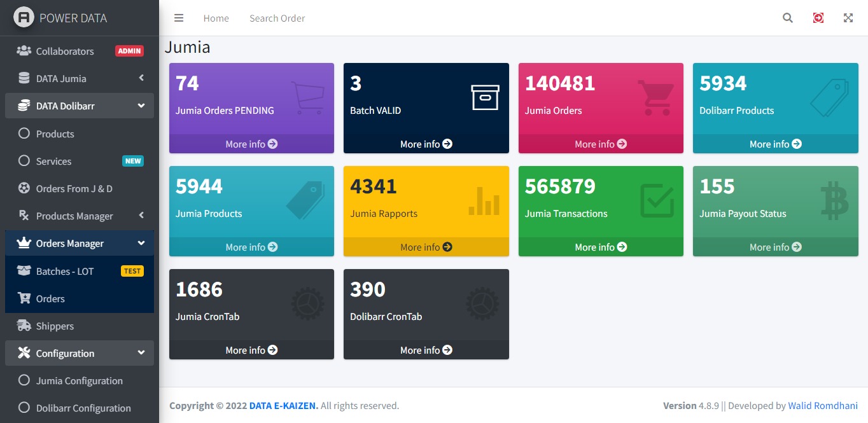Click the red logout icon in the navbar
The height and width of the screenshot is (423, 868).
(818, 18)
